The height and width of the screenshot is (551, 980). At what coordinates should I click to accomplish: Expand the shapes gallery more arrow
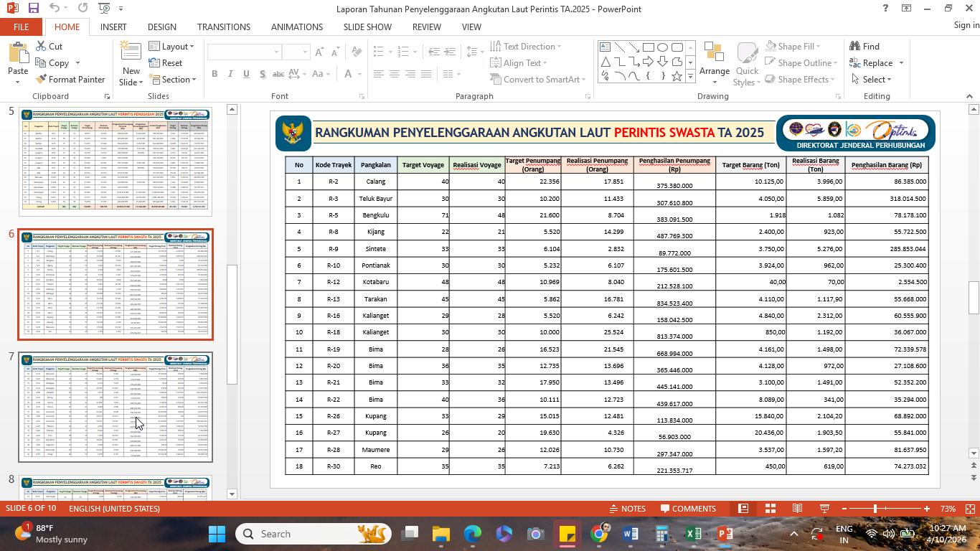(x=690, y=76)
